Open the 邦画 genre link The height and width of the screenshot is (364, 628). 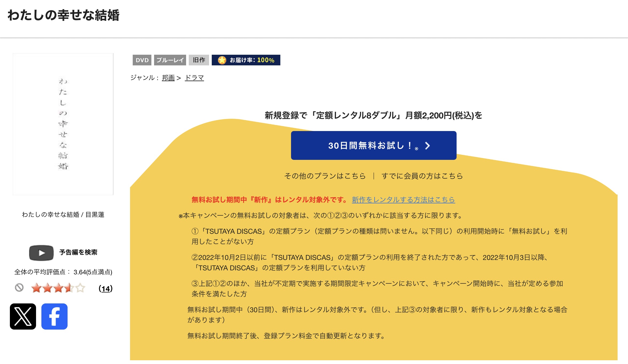tap(168, 78)
